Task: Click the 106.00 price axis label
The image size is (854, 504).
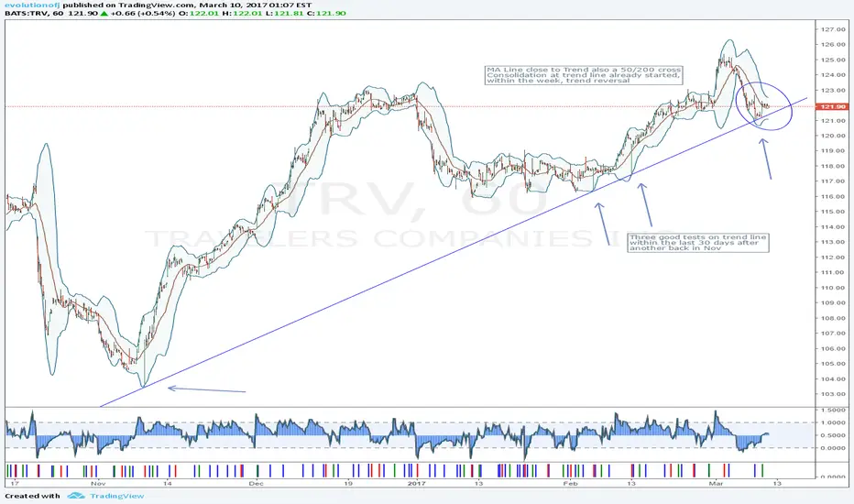Action: point(833,349)
